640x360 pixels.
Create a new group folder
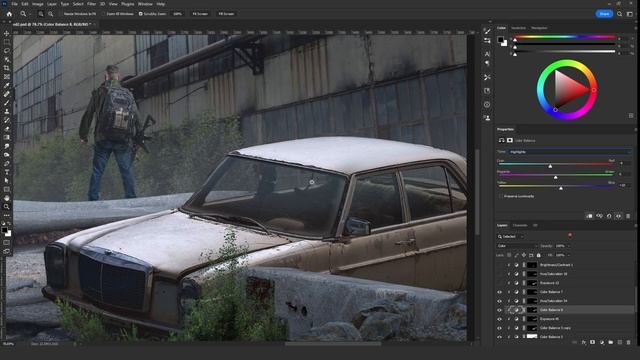point(611,342)
